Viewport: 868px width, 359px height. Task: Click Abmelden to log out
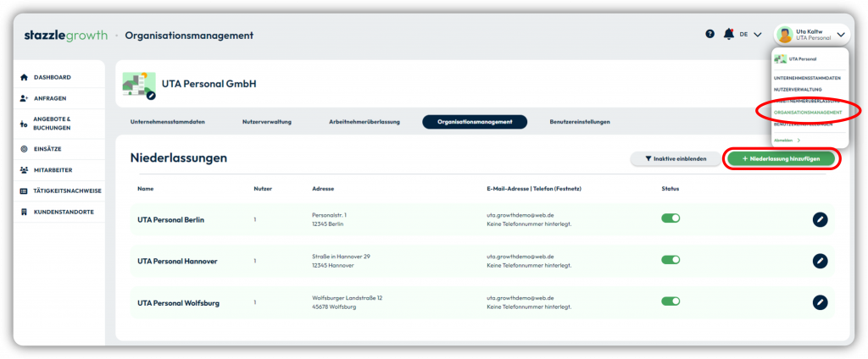[x=784, y=141]
